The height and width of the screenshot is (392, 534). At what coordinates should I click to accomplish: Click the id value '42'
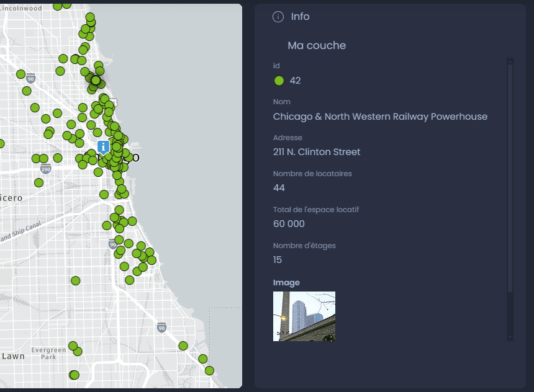[x=295, y=81]
